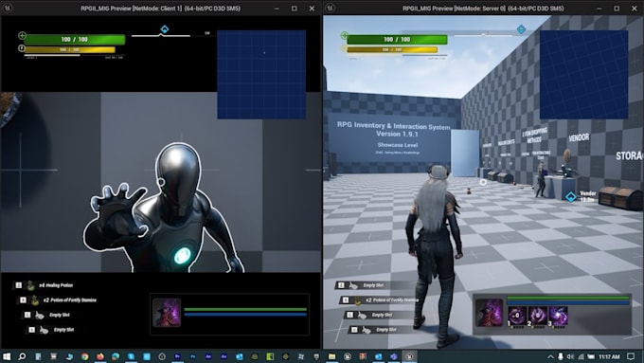Click third Empty Slot hand icon in Client 1
This screenshot has height=363, width=644.
pos(40,316)
